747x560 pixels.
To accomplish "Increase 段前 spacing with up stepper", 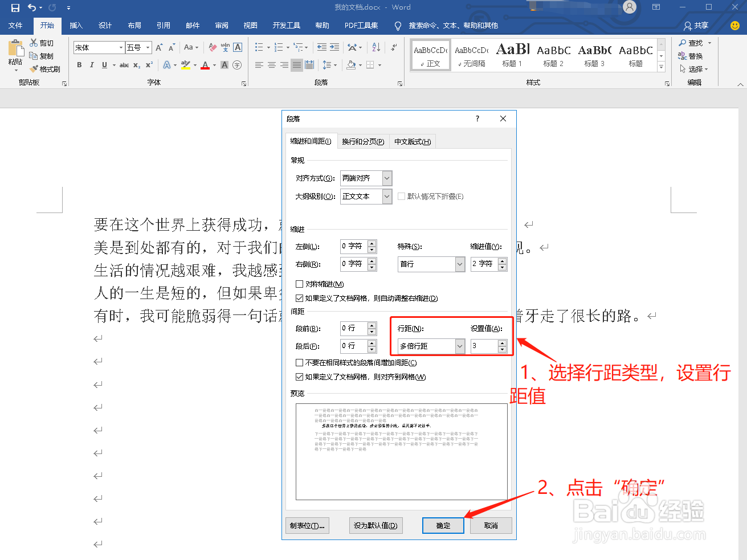I will click(x=372, y=325).
